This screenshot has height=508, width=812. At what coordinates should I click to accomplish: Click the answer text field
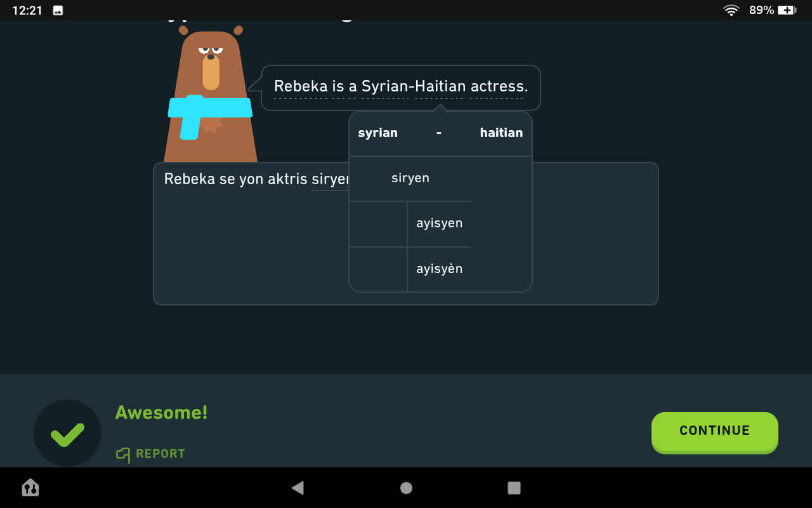254,254
